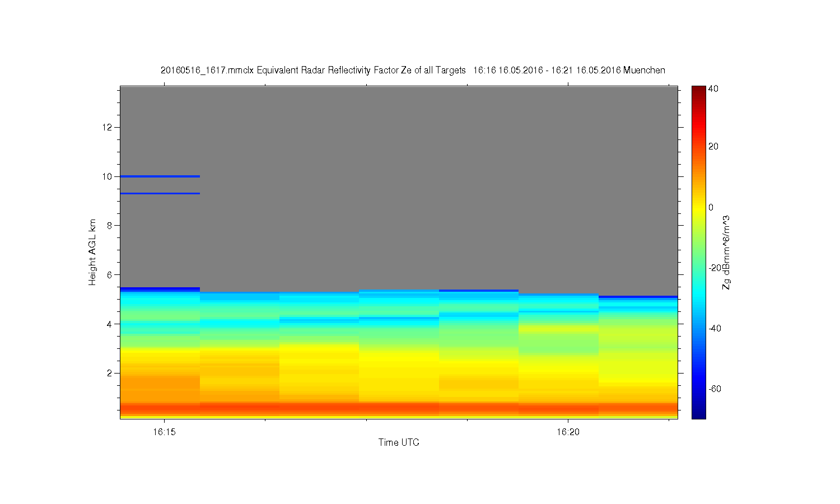840x504 pixels.
Task: Select the height tick label 10
Action: click(108, 176)
